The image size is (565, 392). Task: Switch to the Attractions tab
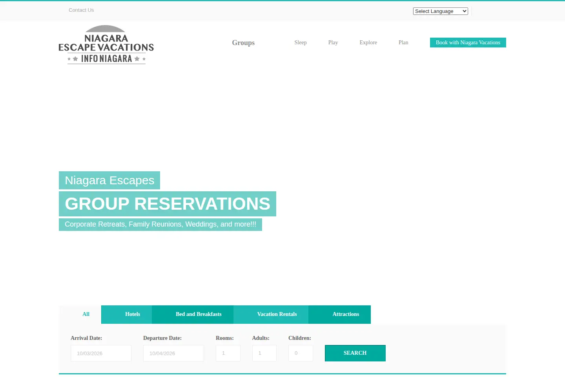[340, 314]
